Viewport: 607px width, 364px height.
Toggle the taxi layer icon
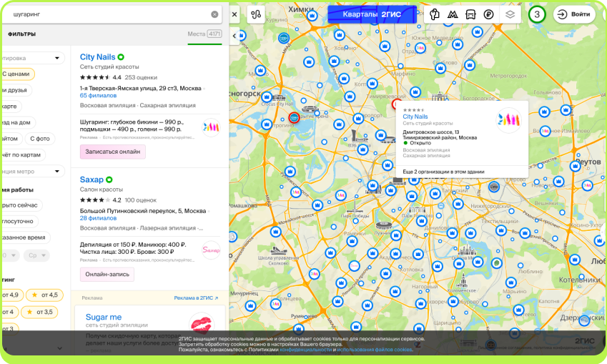pos(435,14)
